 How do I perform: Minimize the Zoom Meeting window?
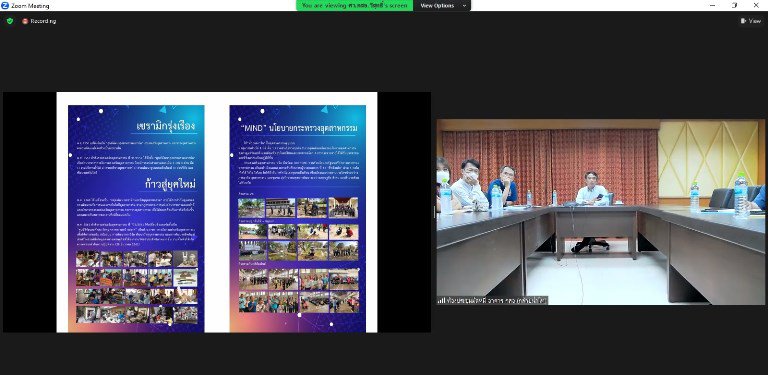[712, 5]
